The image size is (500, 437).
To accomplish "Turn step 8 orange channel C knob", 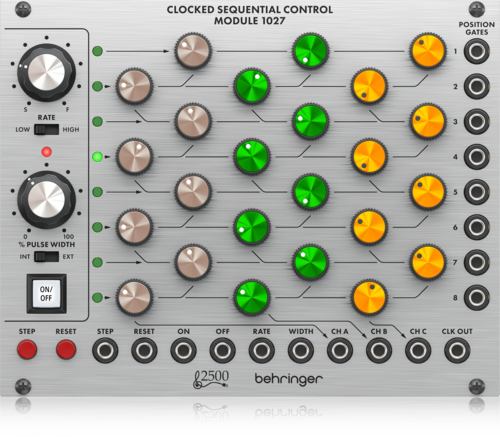I will pos(369,297).
